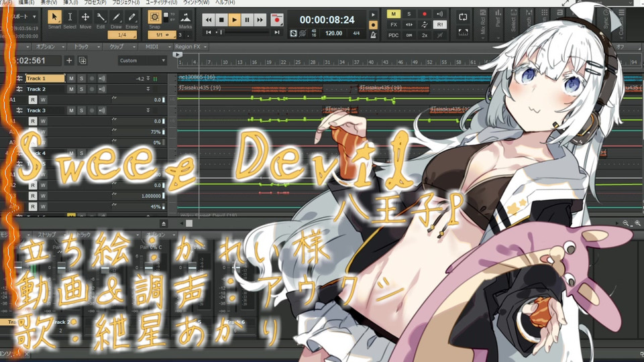Screen dimensions: 644x362
Task: Open the 編集(E) menu
Action: coord(26,3)
